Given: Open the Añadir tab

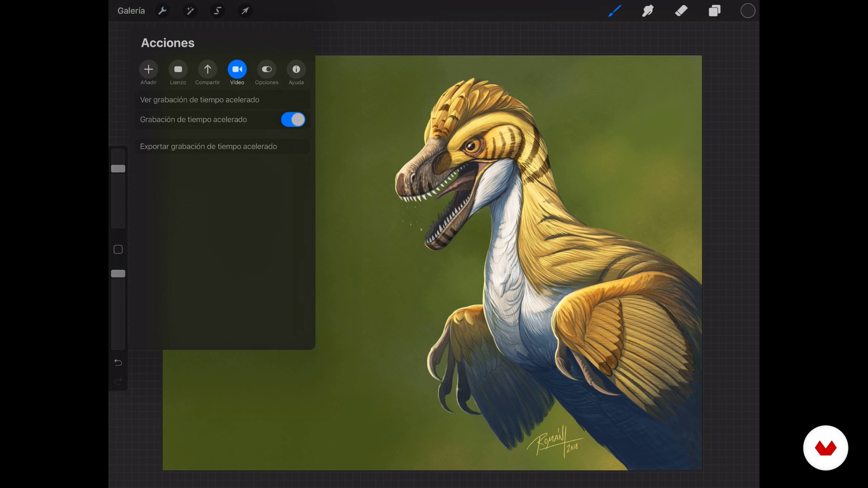Looking at the screenshot, I should 148,73.
